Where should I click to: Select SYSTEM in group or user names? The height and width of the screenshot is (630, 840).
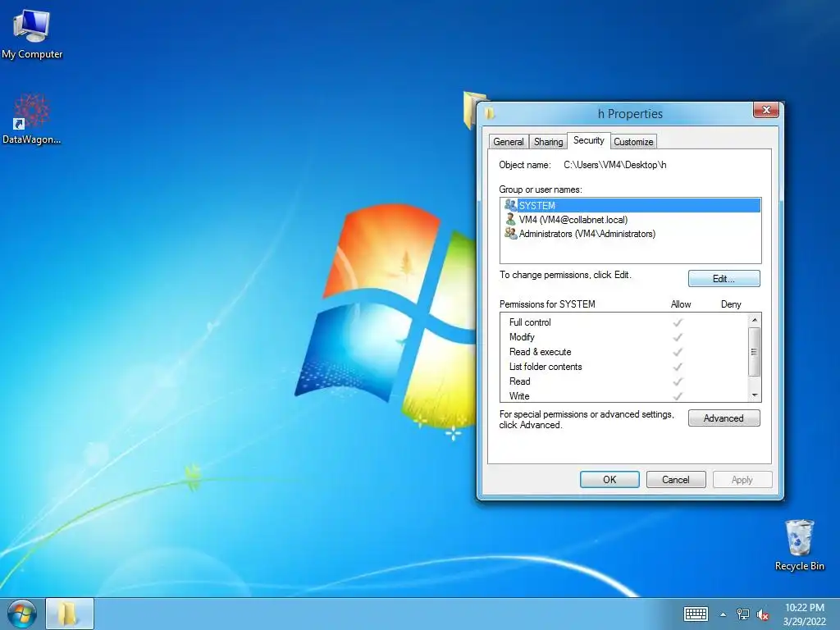tap(631, 205)
